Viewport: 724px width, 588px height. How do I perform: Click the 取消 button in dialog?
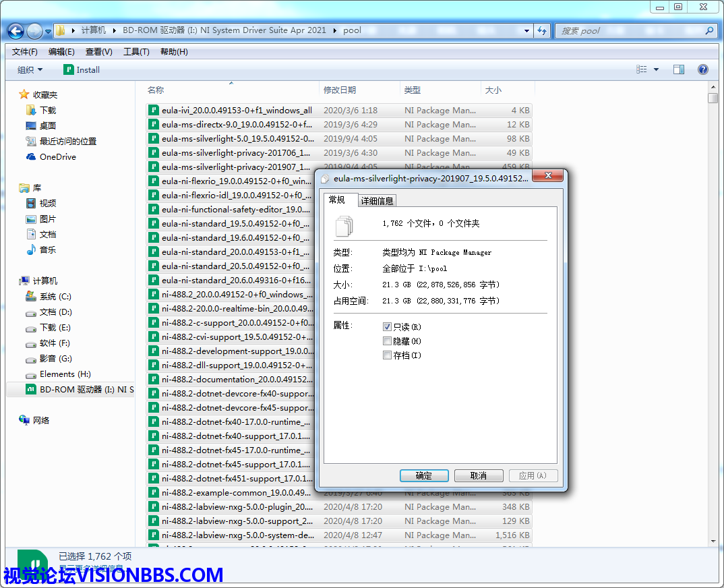[479, 475]
